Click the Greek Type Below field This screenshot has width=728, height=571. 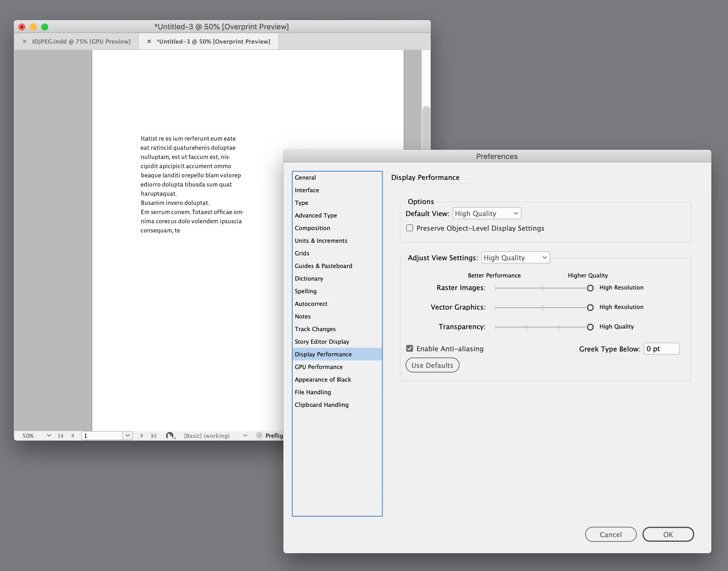pos(661,349)
